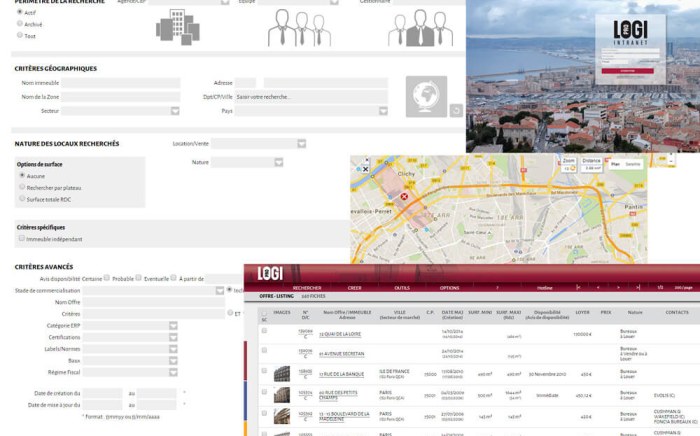
Task: Click the Dpt/CP/Ville search field
Action: click(312, 96)
